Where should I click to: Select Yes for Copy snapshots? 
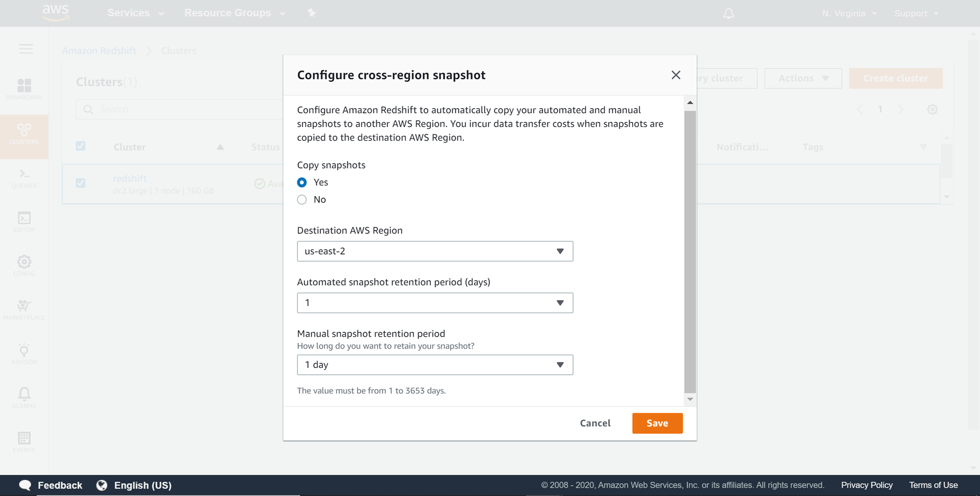(x=302, y=183)
